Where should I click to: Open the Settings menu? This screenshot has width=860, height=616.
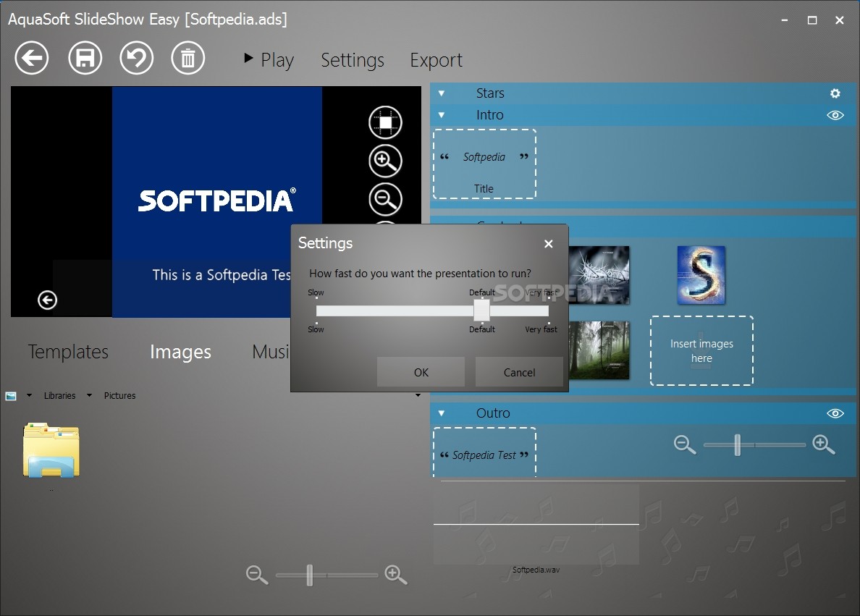353,60
